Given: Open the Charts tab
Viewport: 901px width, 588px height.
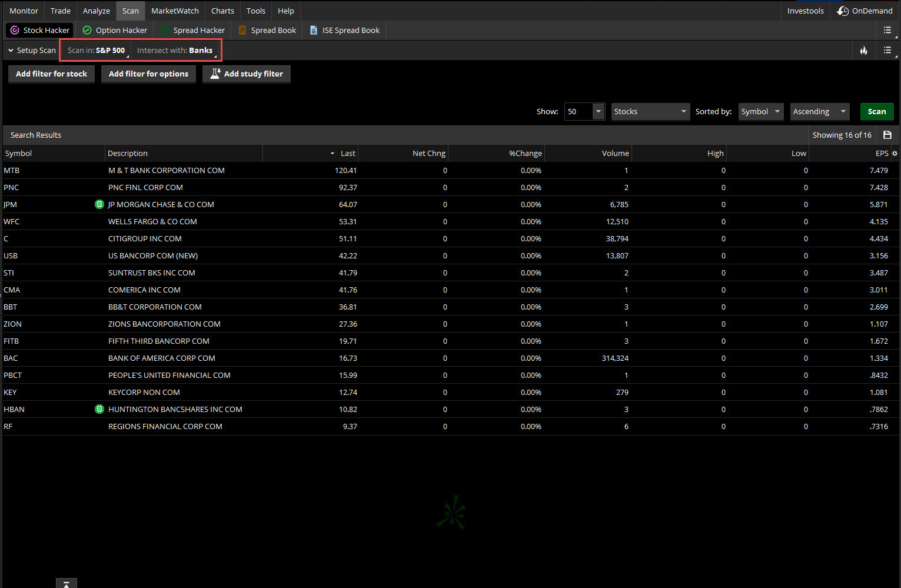Looking at the screenshot, I should (222, 11).
